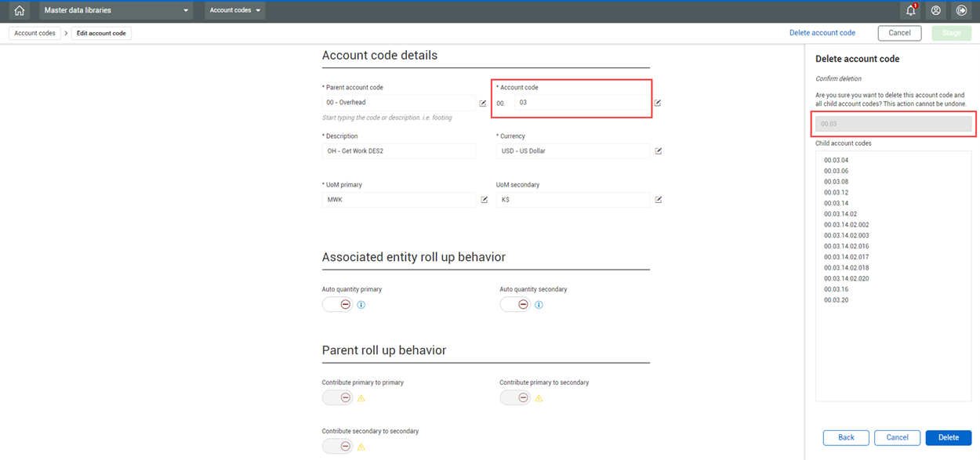Click the Delete account code link

click(822, 33)
